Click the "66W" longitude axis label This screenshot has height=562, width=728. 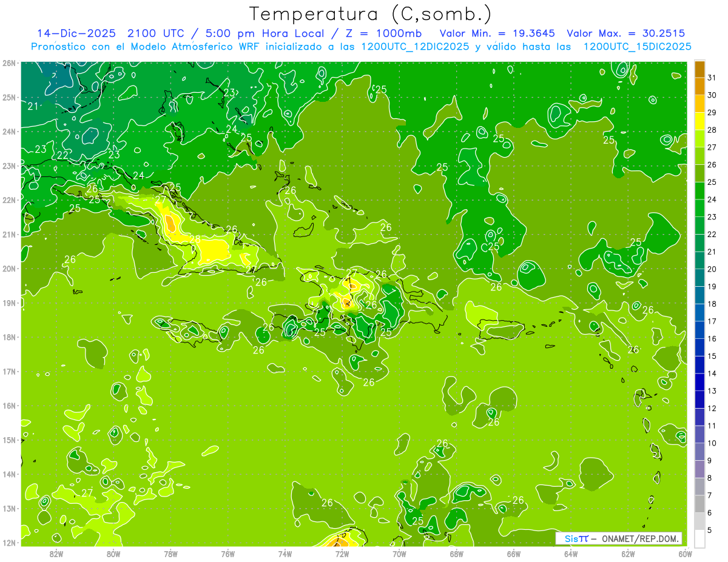pyautogui.click(x=513, y=554)
